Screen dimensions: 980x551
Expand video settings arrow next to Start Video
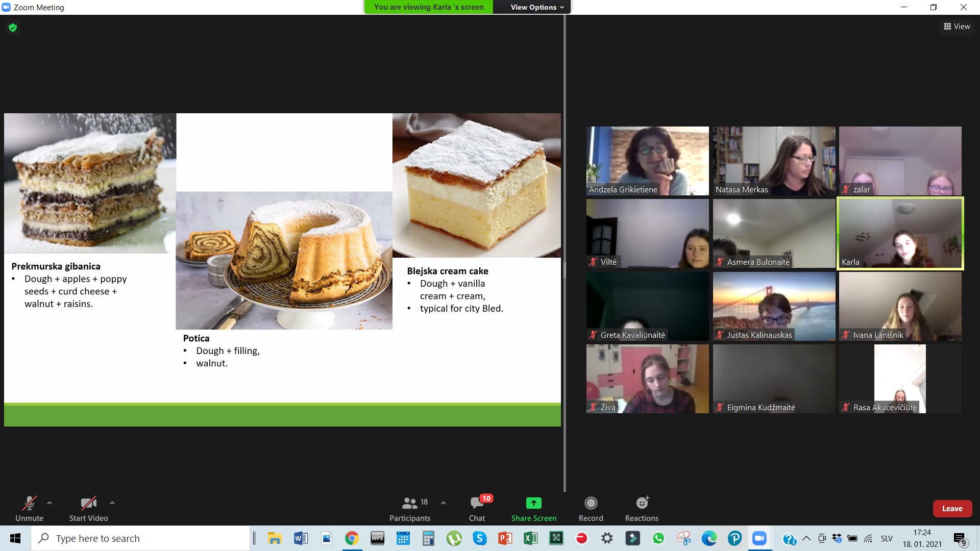(x=112, y=503)
